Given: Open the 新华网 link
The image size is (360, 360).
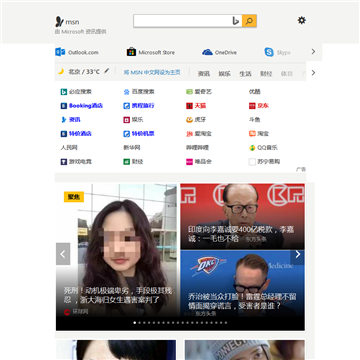Looking at the screenshot, I should tap(132, 148).
